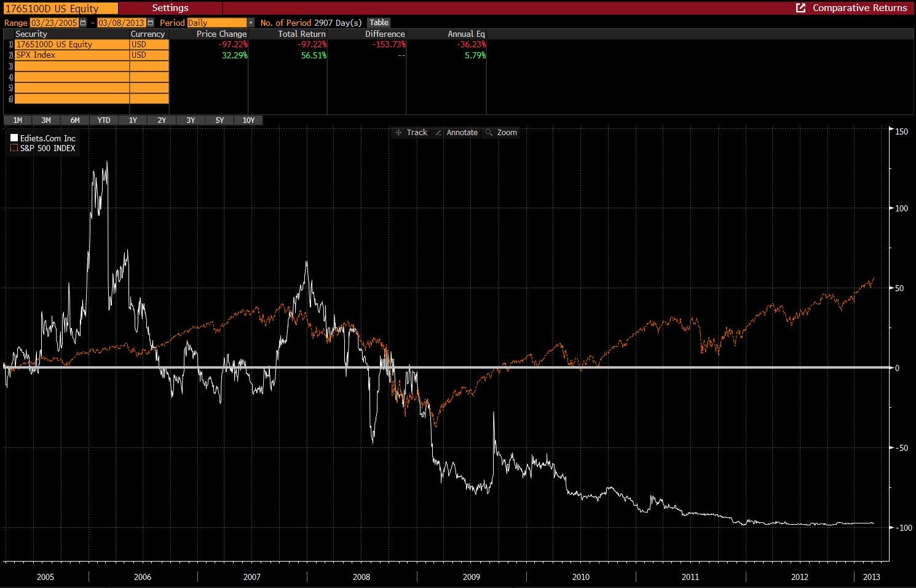Screen dimensions: 916x588
Task: Click the Track button label
Action: pos(417,133)
